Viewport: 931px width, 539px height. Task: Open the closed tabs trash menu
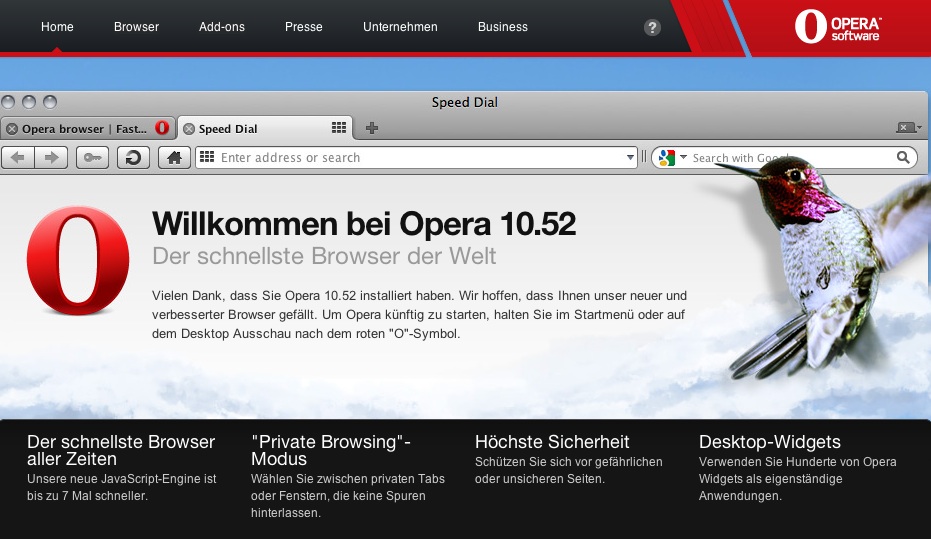pyautogui.click(x=908, y=128)
